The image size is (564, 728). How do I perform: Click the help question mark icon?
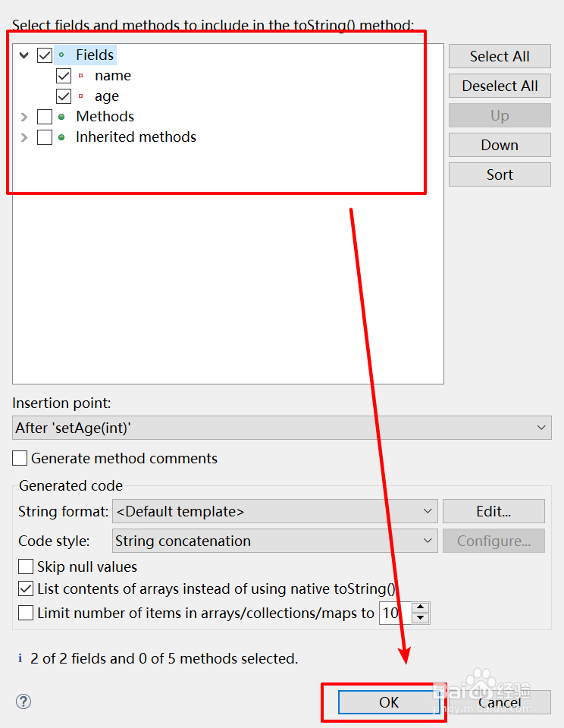(23, 702)
